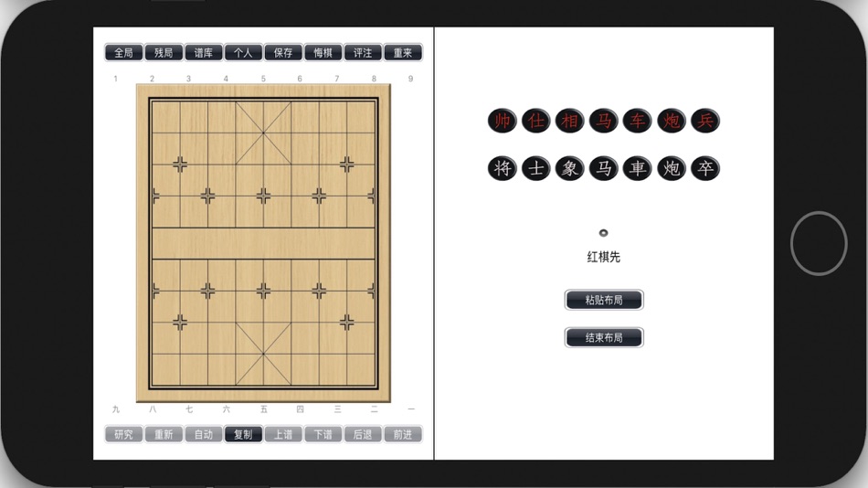Pick the red 车 chariot piece
The height and width of the screenshot is (488, 868).
(637, 121)
